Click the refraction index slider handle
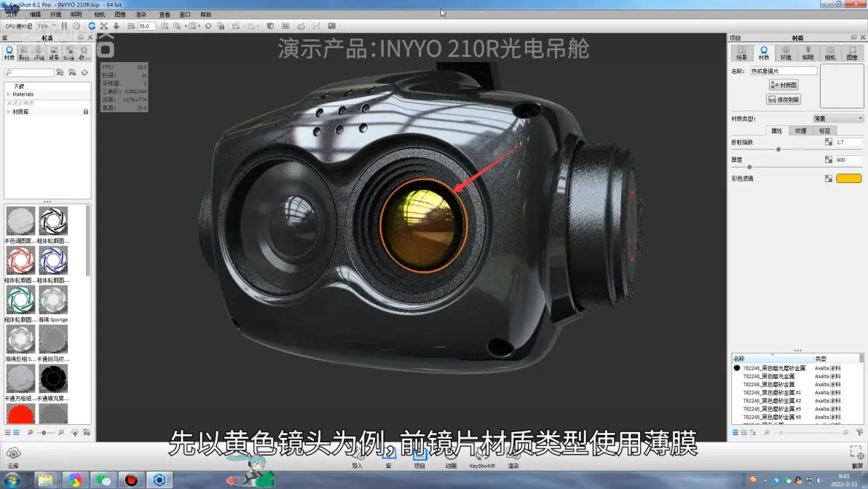Screen dimensions: 868x489 point(778,149)
